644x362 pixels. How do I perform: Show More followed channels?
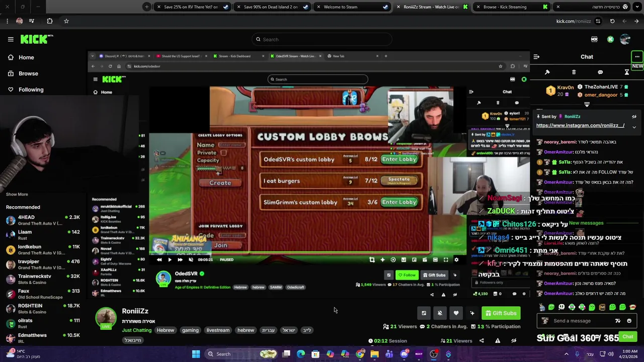[17, 194]
